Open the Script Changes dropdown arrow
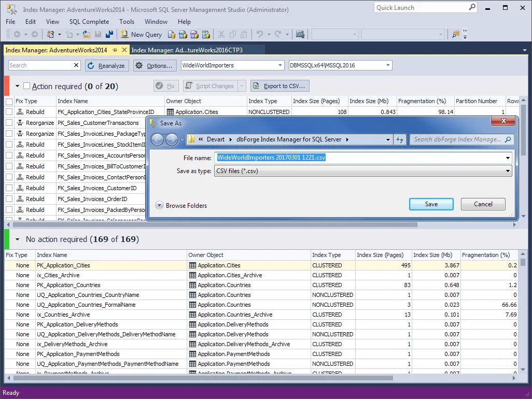The width and height of the screenshot is (532, 399). tap(242, 86)
